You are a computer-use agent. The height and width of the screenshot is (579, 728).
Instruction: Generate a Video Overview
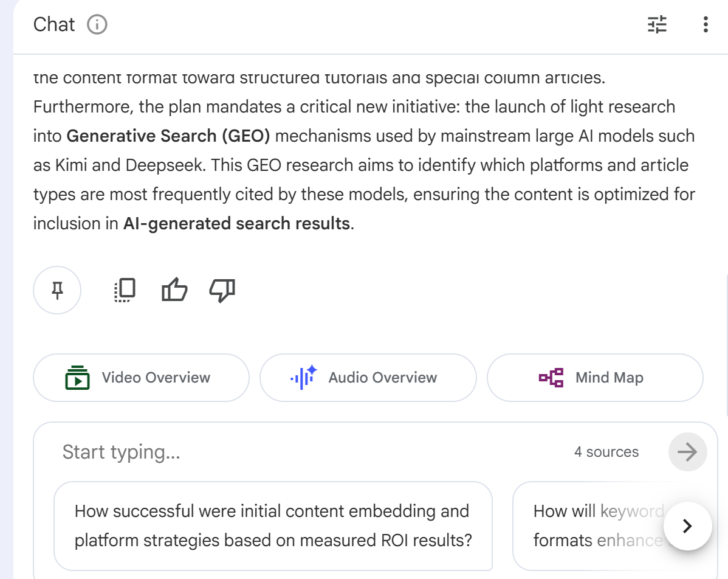click(x=141, y=378)
